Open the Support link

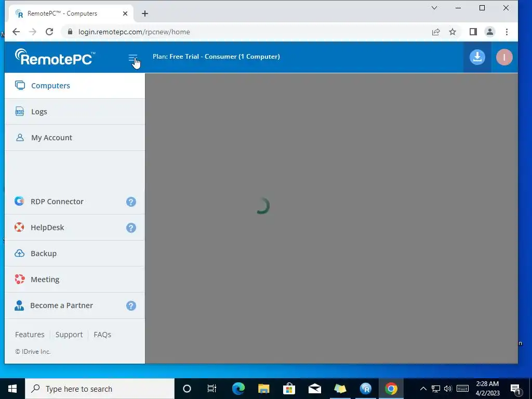pos(69,335)
